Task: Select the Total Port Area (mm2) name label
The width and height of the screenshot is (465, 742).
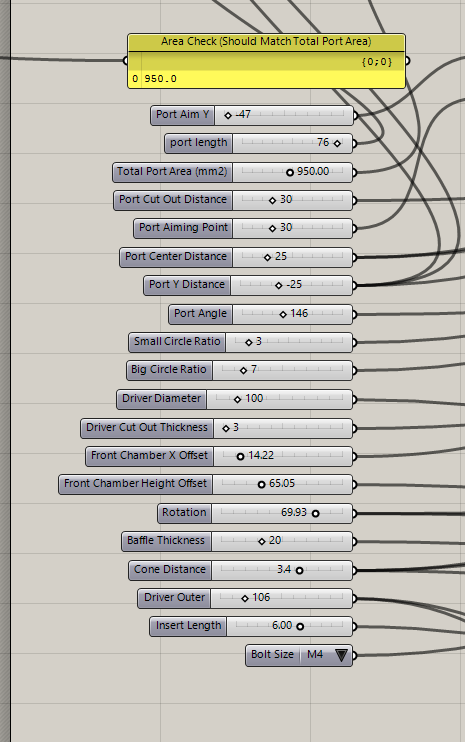Action: (172, 172)
